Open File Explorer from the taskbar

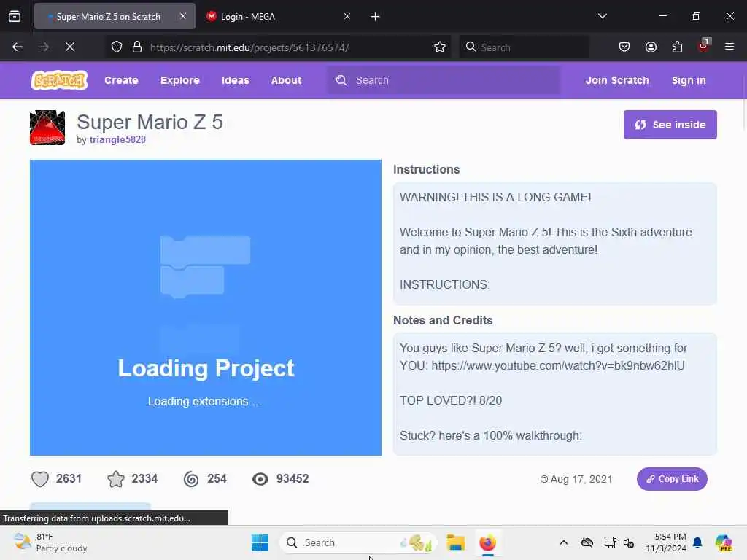[455, 542]
